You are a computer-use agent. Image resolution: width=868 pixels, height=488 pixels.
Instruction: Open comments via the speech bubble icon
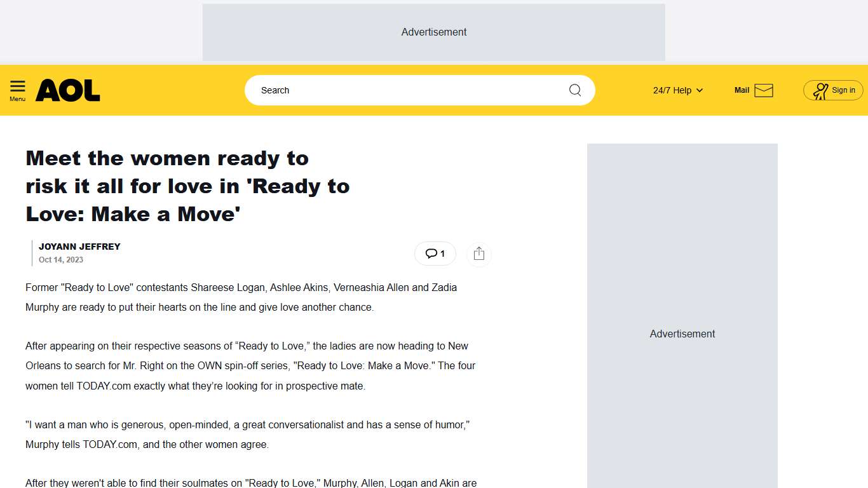coord(431,253)
